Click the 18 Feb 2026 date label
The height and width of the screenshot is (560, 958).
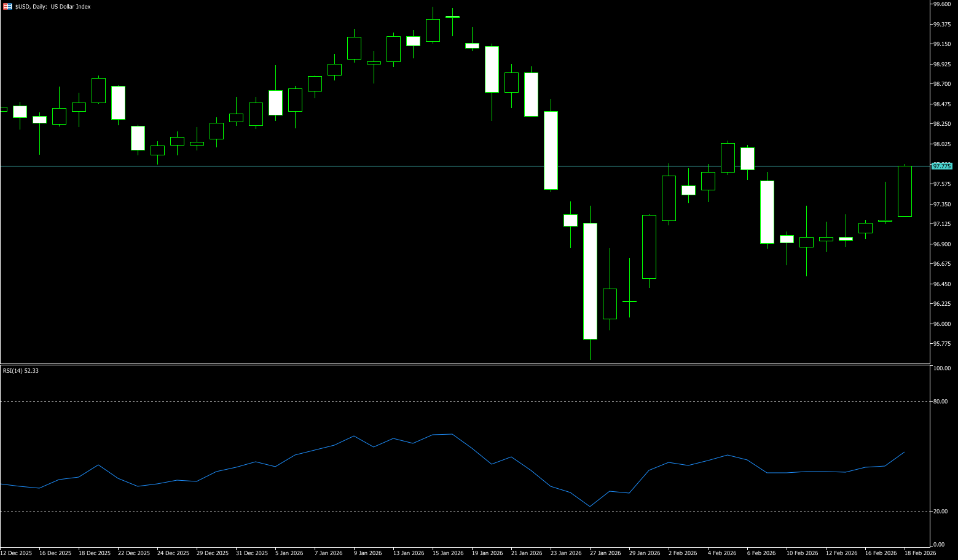click(920, 553)
